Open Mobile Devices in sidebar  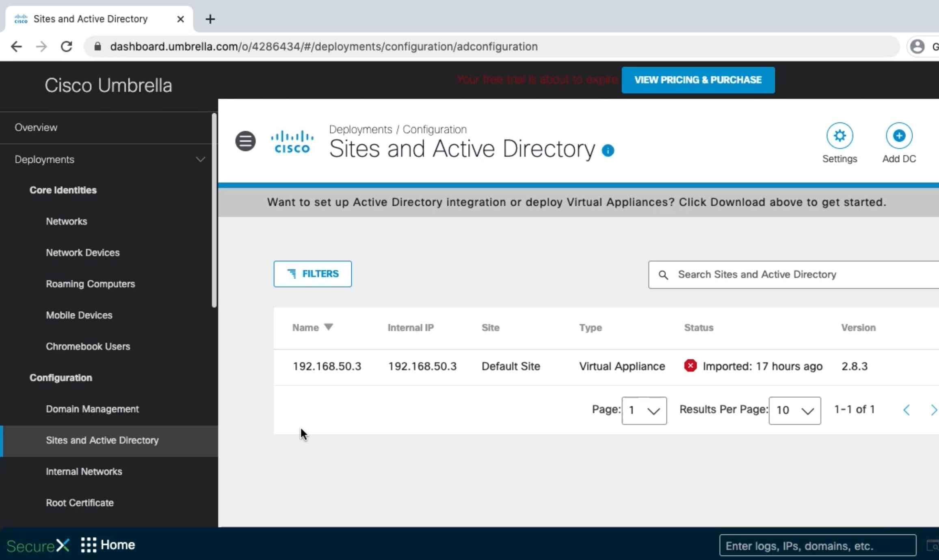point(79,315)
